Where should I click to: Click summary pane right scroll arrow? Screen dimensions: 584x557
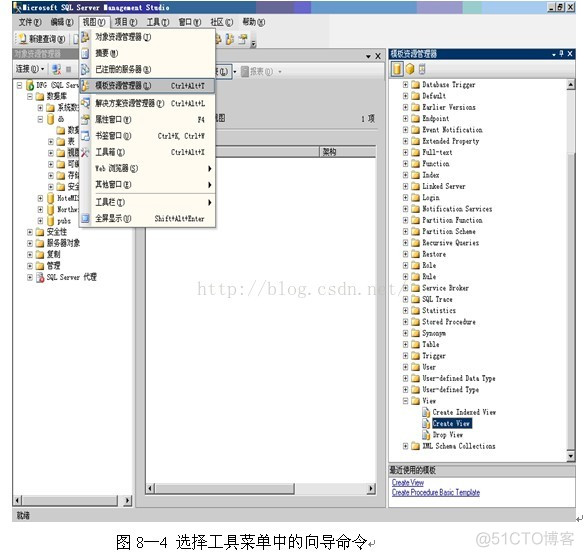pyautogui.click(x=371, y=488)
